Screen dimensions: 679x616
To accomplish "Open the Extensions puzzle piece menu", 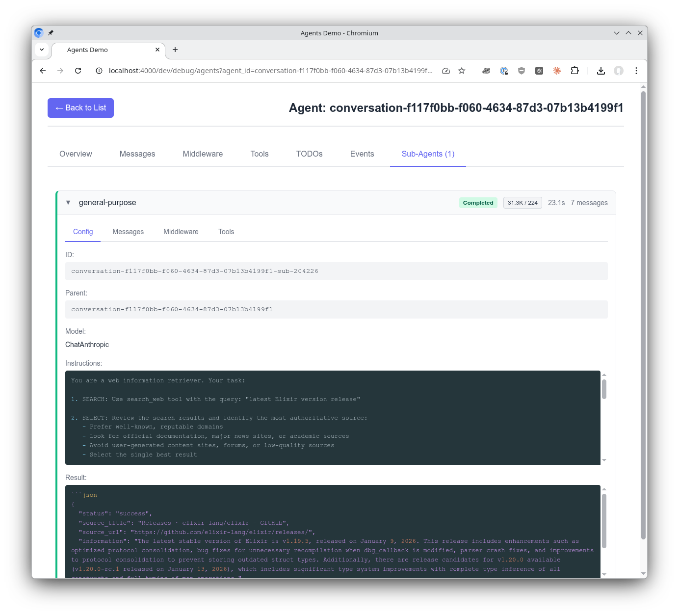I will (x=575, y=71).
